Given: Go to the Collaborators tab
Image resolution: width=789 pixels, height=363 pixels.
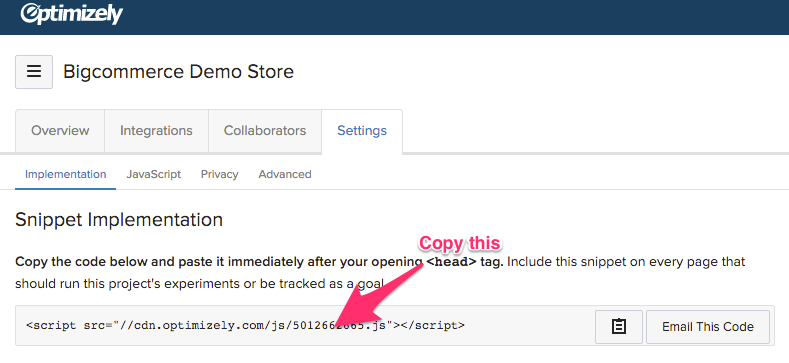Looking at the screenshot, I should (x=265, y=131).
